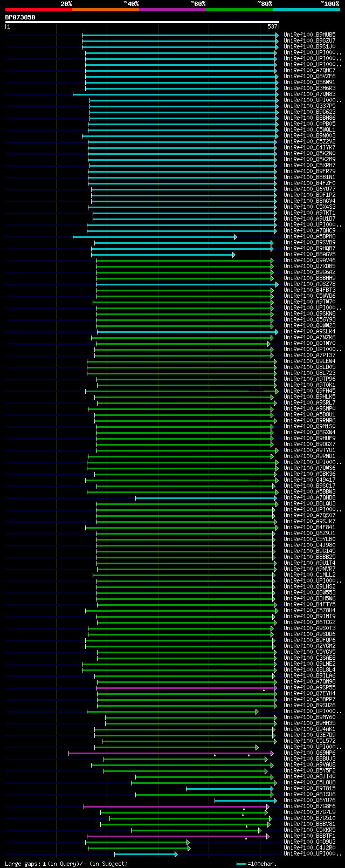
Task: Select hit label UniRef100_Q8W553
Action: click(309, 592)
